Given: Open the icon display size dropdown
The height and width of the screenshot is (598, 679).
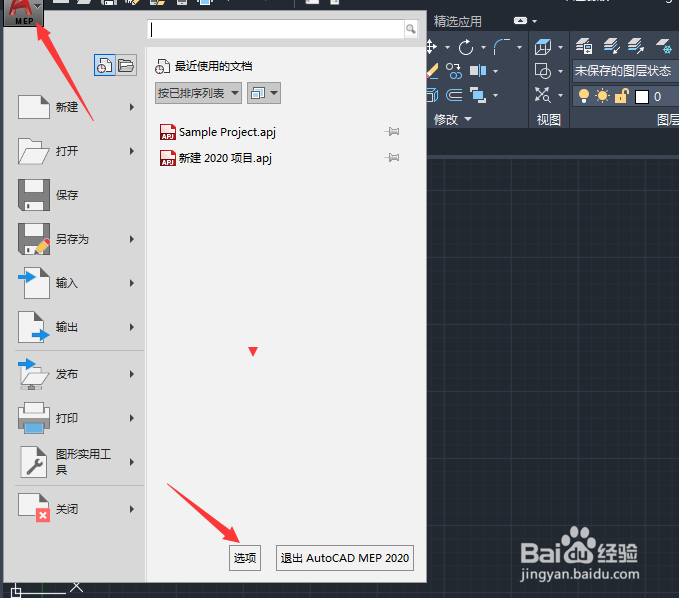Looking at the screenshot, I should coord(264,93).
